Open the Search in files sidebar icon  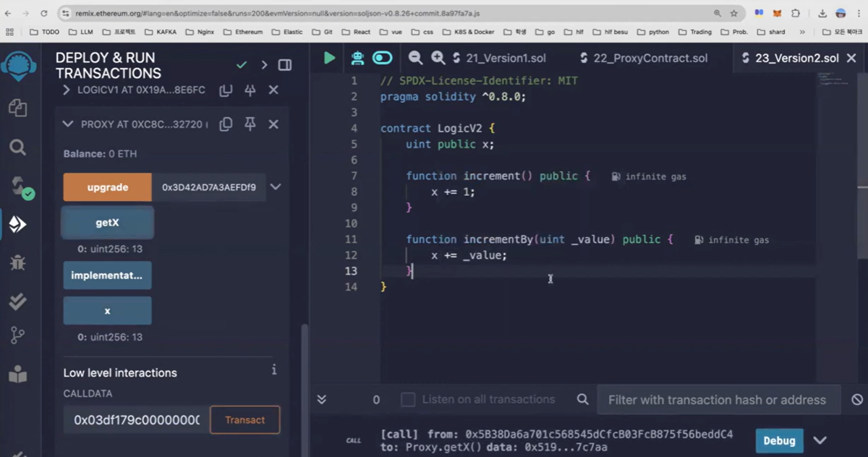17,148
